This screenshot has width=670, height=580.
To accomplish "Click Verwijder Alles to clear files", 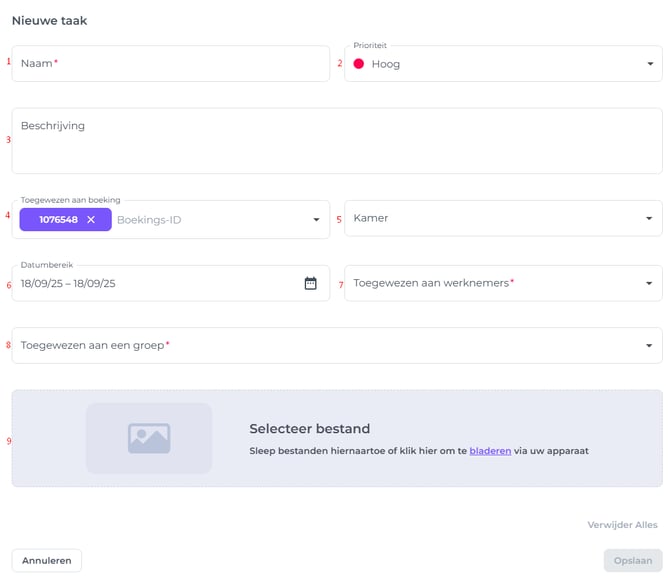I will point(622,525).
